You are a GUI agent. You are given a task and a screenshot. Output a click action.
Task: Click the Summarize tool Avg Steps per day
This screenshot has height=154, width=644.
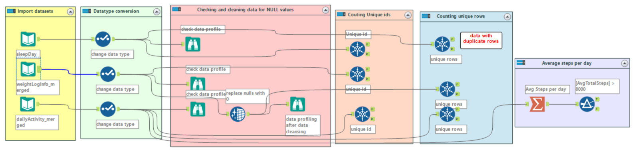click(537, 104)
